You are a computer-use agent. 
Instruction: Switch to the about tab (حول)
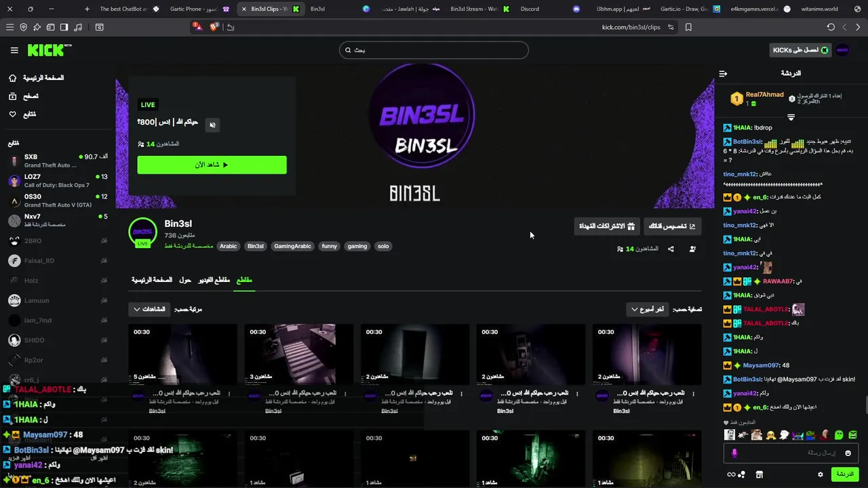(x=185, y=280)
